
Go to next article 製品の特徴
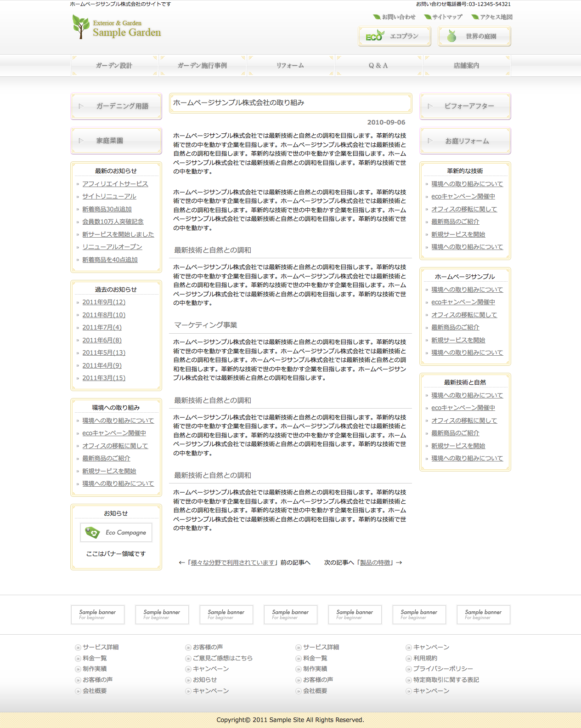pyautogui.click(x=375, y=563)
